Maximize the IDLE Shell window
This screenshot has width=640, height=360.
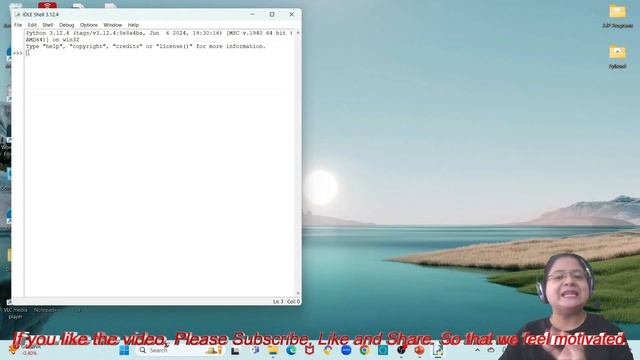pyautogui.click(x=272, y=14)
